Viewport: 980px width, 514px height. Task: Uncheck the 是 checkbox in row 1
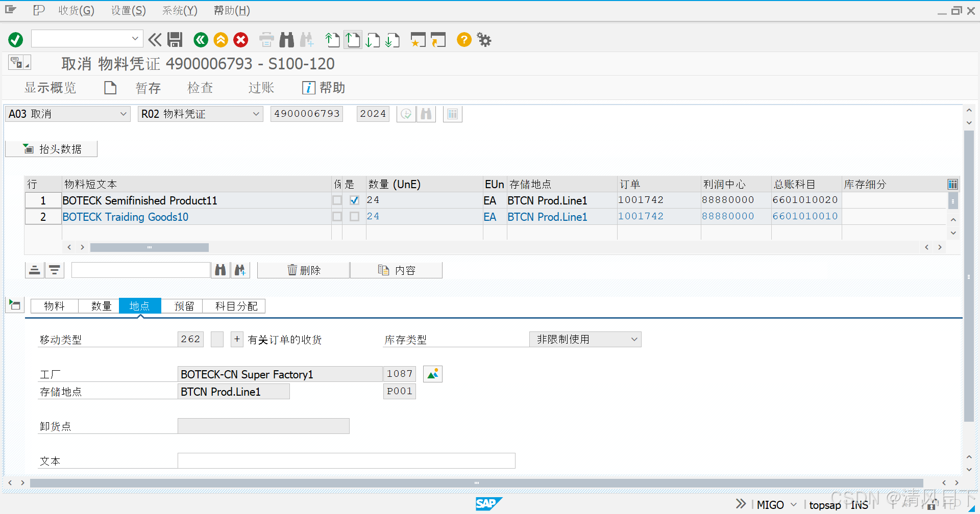coord(354,200)
